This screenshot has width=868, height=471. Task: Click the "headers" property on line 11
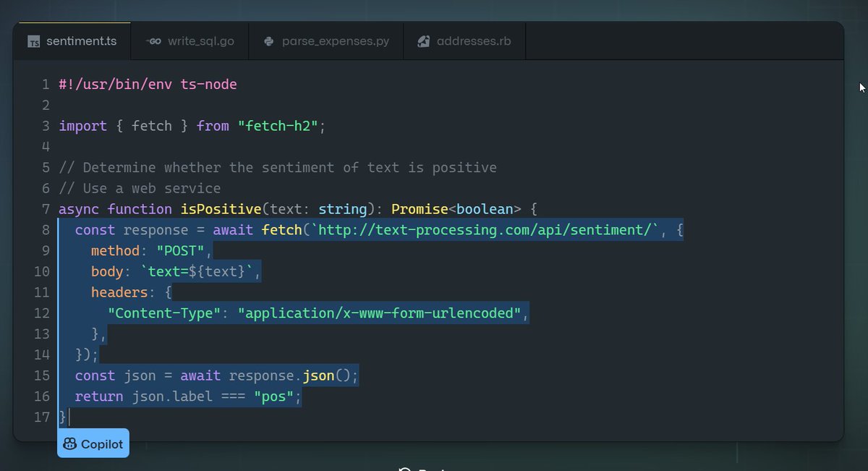[x=119, y=292]
